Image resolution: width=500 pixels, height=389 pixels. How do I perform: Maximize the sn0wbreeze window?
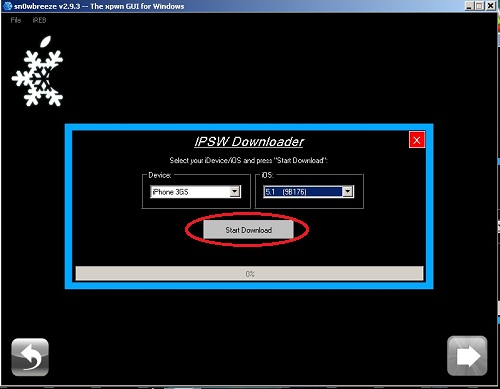(479, 6)
